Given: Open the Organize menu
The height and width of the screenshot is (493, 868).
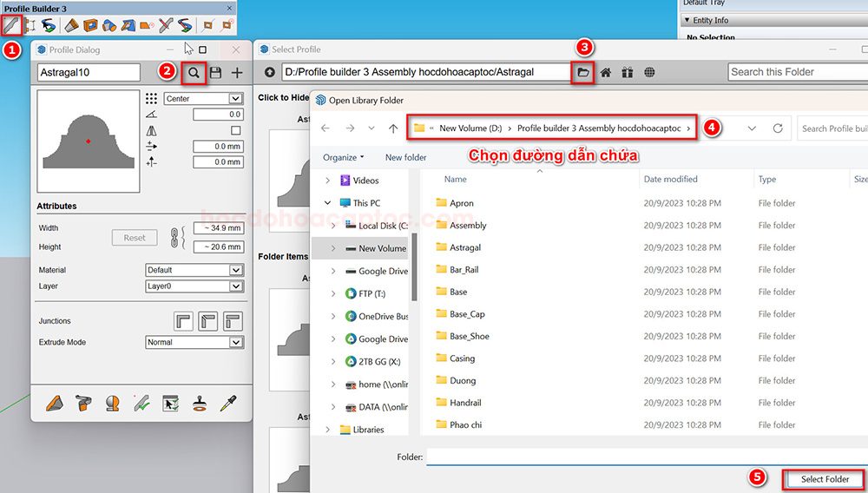Looking at the screenshot, I should tap(343, 158).
